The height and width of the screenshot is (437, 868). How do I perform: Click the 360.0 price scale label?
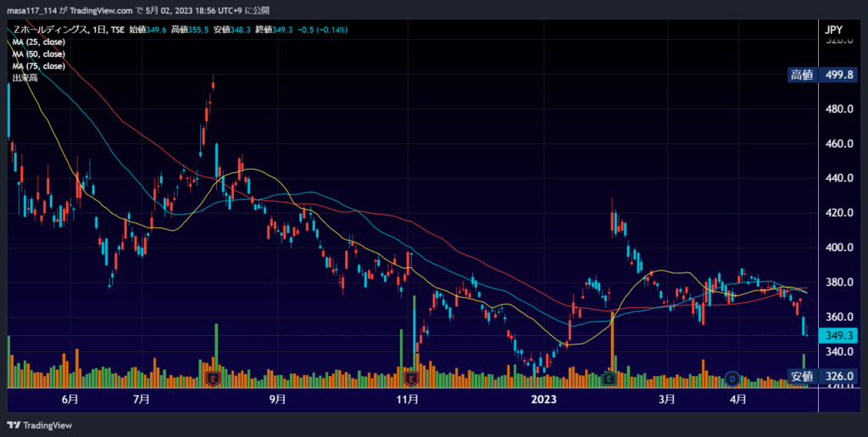[838, 317]
